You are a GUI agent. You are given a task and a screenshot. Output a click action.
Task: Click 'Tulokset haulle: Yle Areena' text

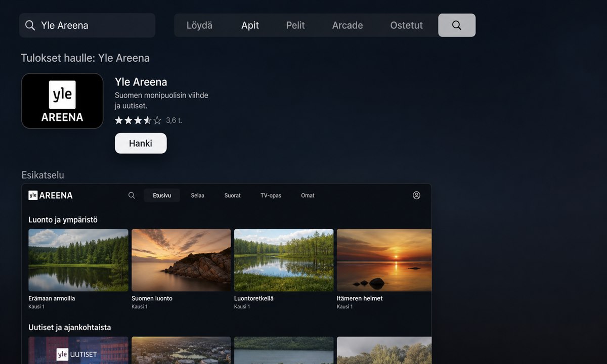pos(85,58)
